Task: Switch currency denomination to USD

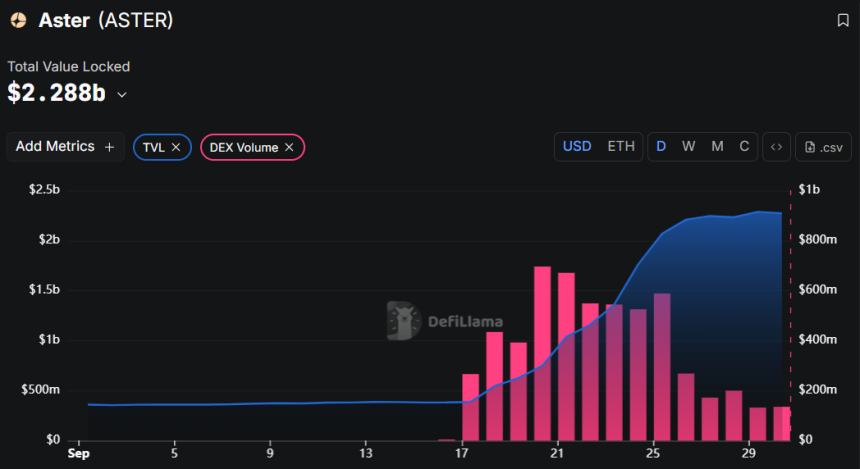Action: 577,147
